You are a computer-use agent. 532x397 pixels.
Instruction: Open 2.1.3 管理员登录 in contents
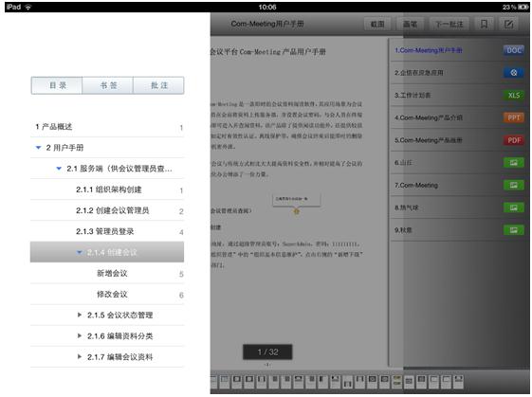click(107, 231)
